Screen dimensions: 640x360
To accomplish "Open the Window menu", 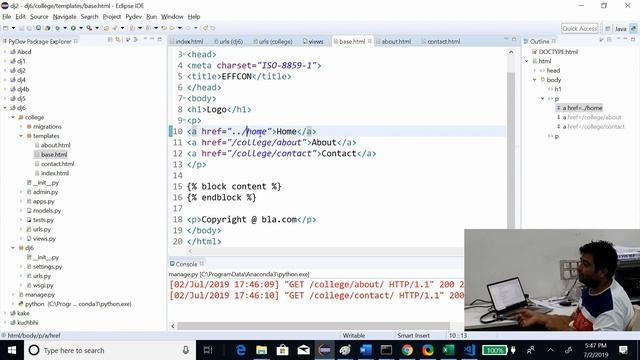I will click(172, 17).
